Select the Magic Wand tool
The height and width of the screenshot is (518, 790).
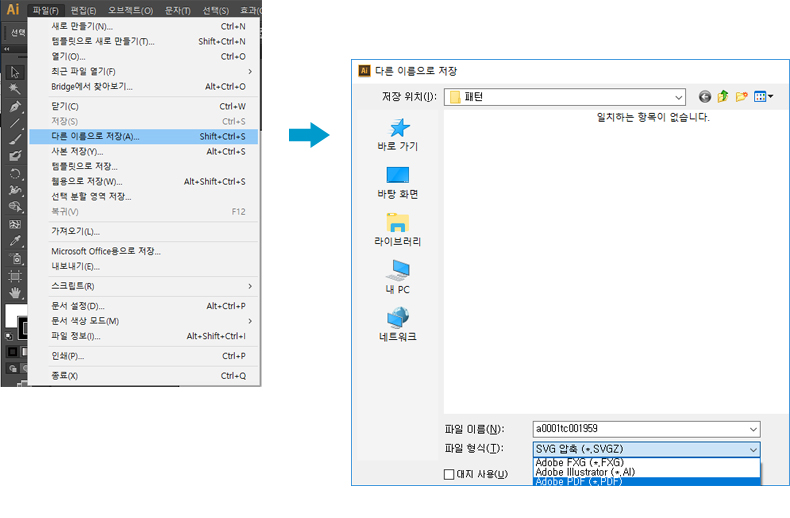pos(15,89)
